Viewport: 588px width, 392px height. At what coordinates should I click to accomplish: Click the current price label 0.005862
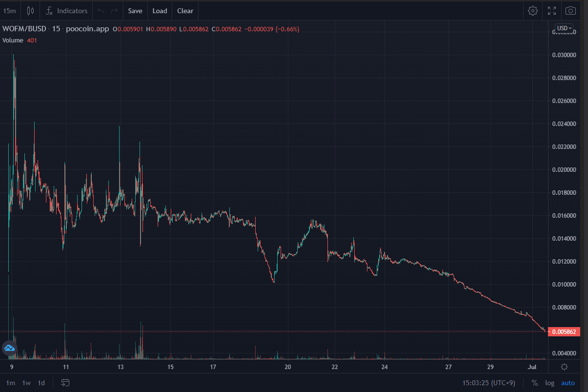[x=565, y=332]
